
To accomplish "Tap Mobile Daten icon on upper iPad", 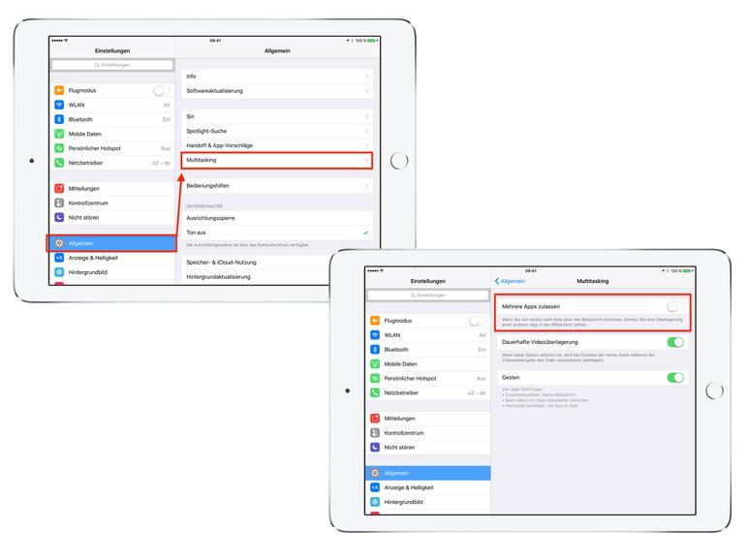I will coord(59,134).
